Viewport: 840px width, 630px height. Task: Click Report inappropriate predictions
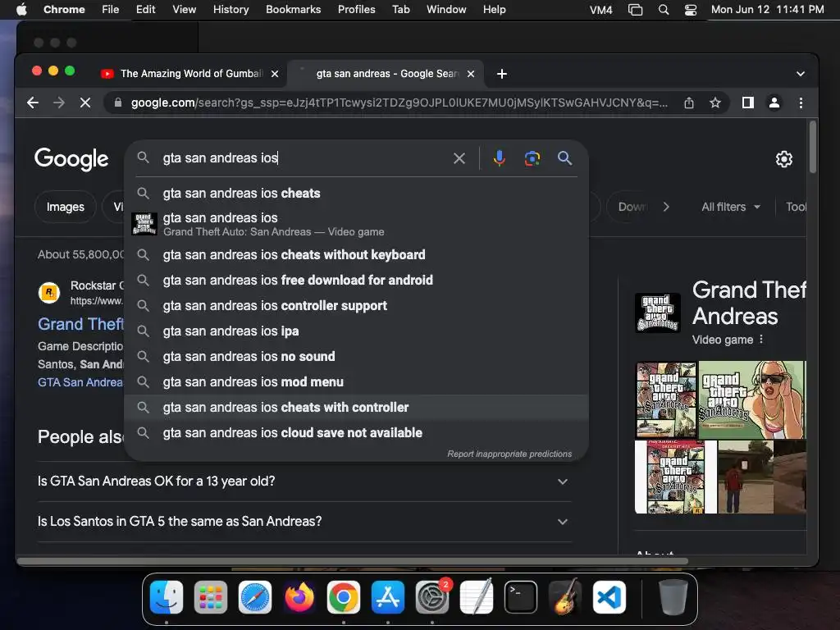tap(509, 454)
